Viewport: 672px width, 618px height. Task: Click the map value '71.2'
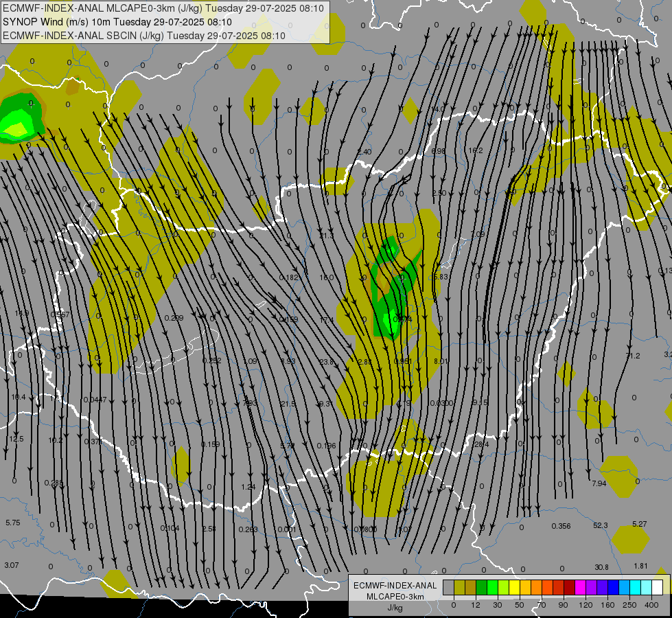tap(633, 356)
